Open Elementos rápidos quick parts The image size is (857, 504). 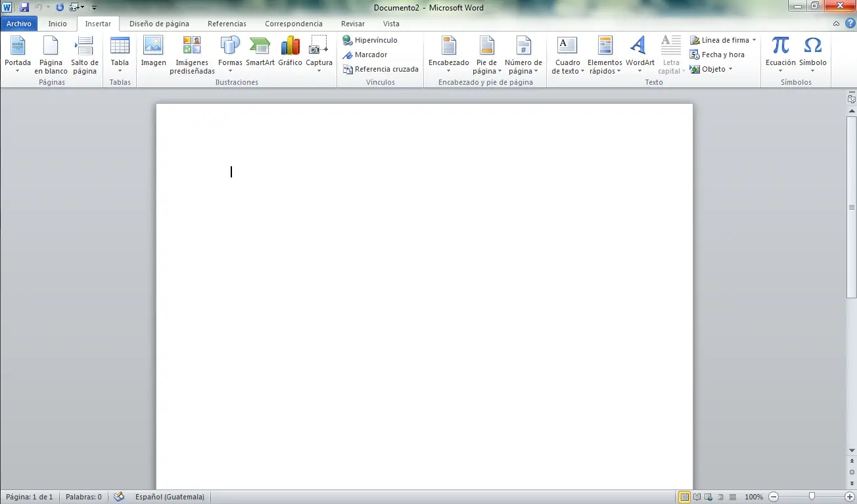point(605,55)
